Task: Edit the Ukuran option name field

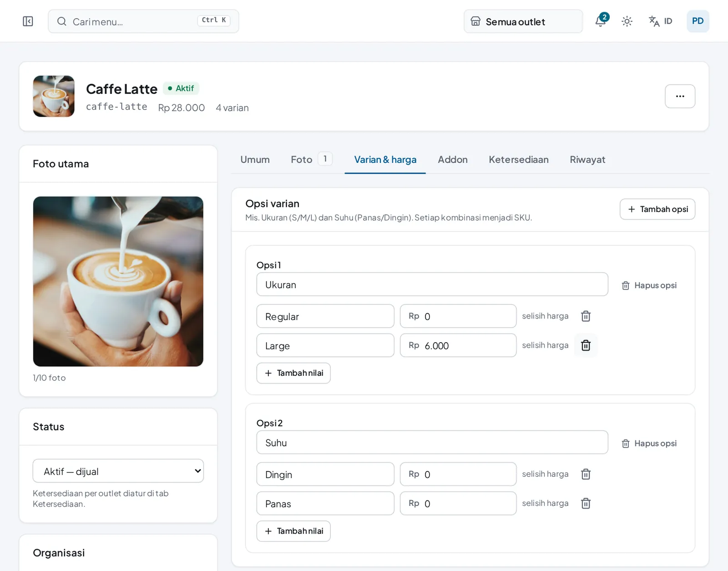Action: click(432, 284)
